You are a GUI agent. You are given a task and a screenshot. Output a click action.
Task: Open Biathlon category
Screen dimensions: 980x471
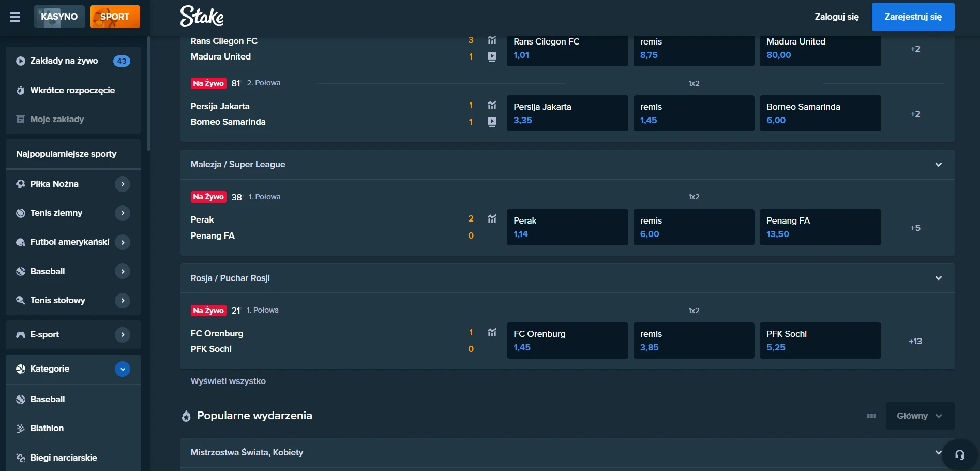coord(73,428)
